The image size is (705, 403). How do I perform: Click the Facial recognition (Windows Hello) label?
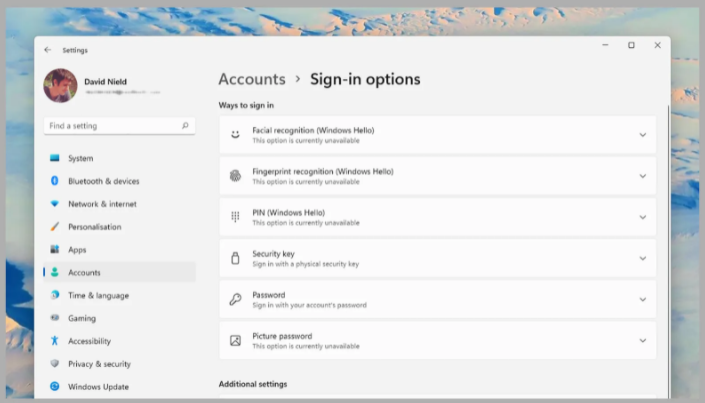click(313, 130)
